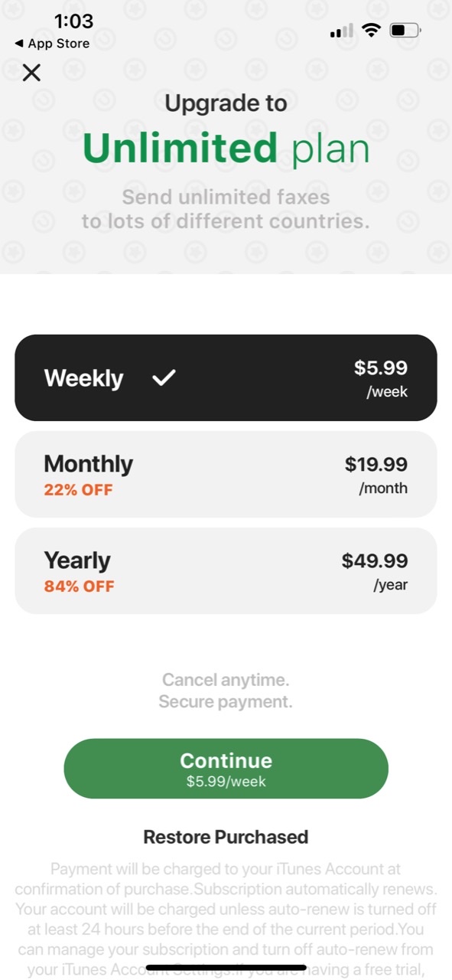Tap the Wi-Fi status icon
The image size is (452, 980).
click(372, 31)
